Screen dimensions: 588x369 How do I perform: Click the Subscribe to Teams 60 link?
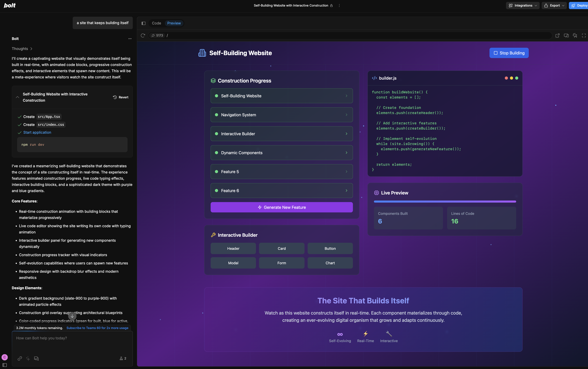(x=97, y=328)
